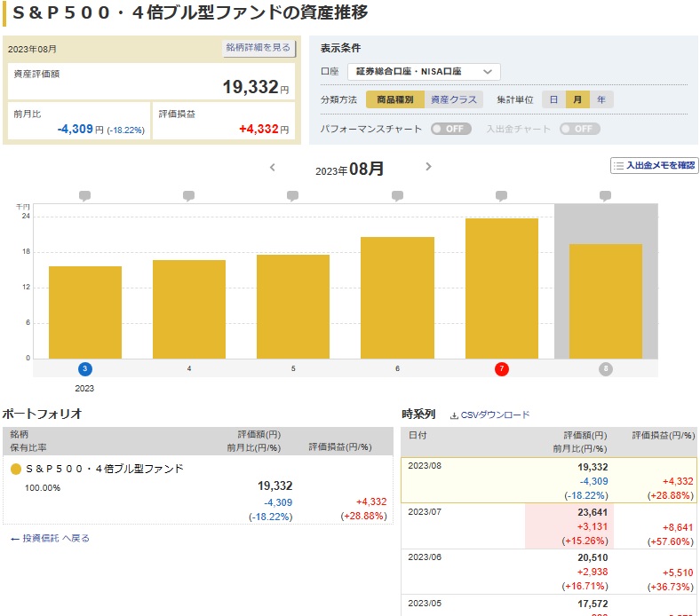
Task: Click the 100.00% holding ratio value
Action: pyautogui.click(x=43, y=488)
